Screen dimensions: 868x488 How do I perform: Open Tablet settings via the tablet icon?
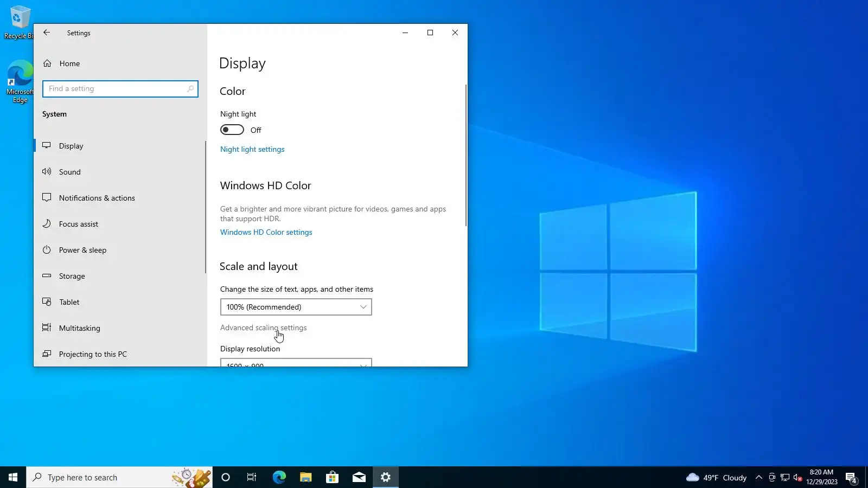pyautogui.click(x=47, y=302)
